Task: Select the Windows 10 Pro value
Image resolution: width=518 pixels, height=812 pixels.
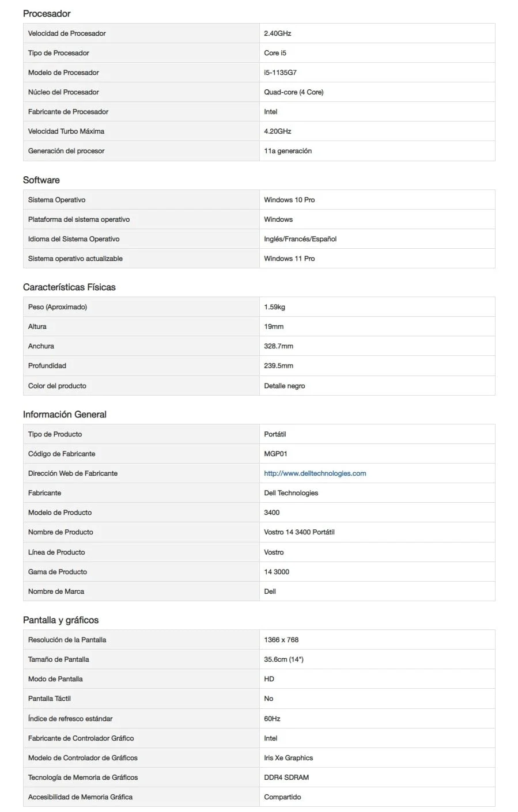Action: [x=289, y=200]
